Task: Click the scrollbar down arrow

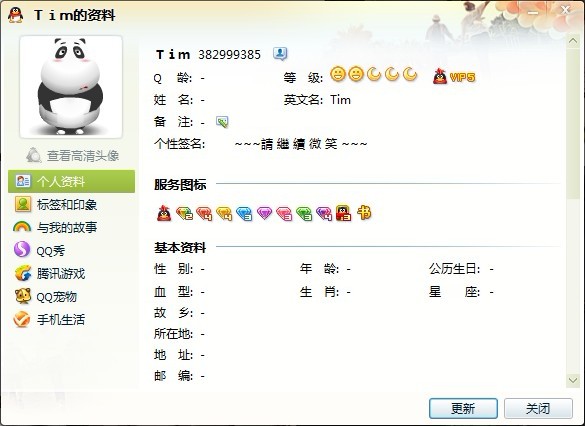Action: pyautogui.click(x=573, y=380)
